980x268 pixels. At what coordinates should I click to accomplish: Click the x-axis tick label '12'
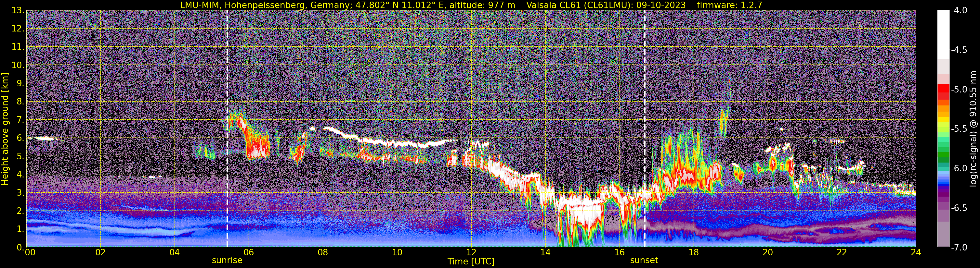pyautogui.click(x=471, y=252)
